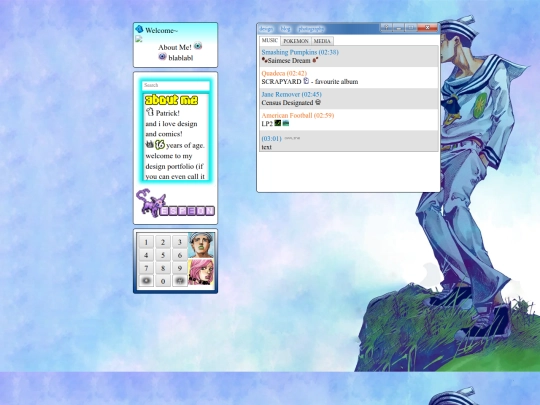
Task: Click keypad button 6
Action: pos(179,255)
